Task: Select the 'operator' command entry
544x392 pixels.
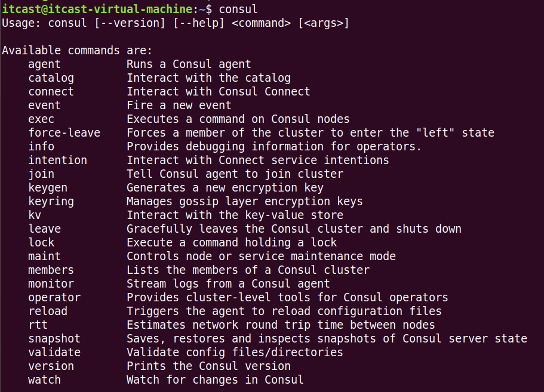Action: [54, 298]
